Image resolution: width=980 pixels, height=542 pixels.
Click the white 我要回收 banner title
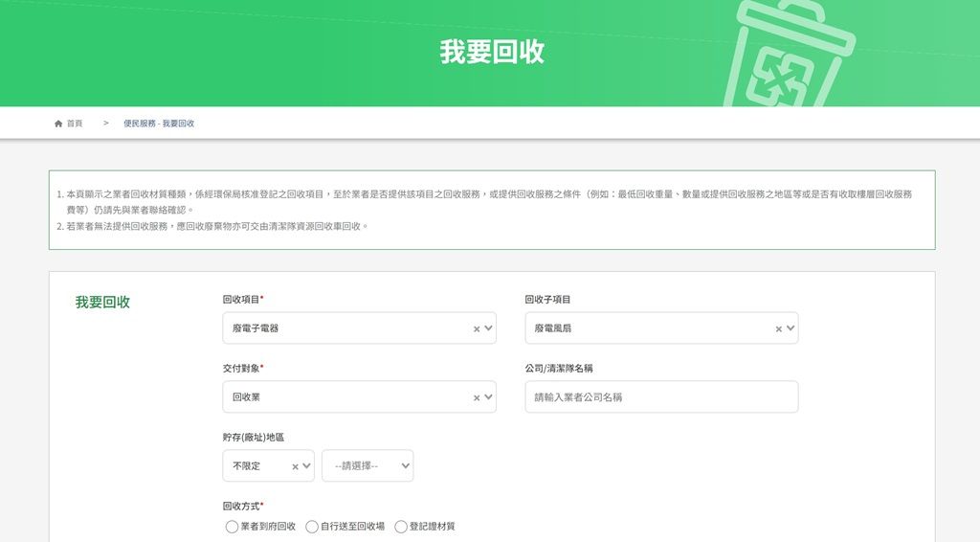pyautogui.click(x=492, y=52)
